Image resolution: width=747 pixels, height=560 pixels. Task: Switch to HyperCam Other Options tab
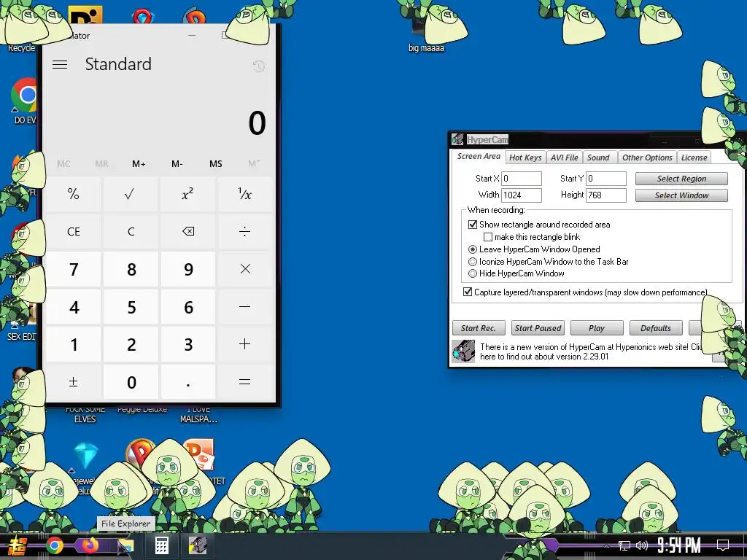(647, 157)
